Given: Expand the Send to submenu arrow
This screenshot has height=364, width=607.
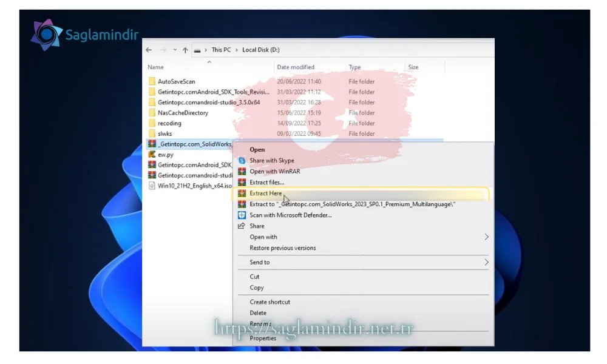Looking at the screenshot, I should 486,262.
